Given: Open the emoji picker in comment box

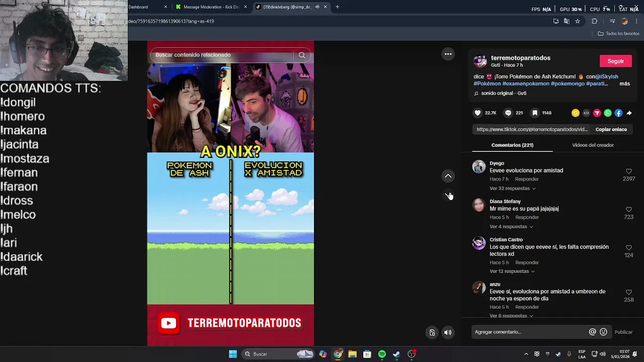Looking at the screenshot, I should coord(604,332).
